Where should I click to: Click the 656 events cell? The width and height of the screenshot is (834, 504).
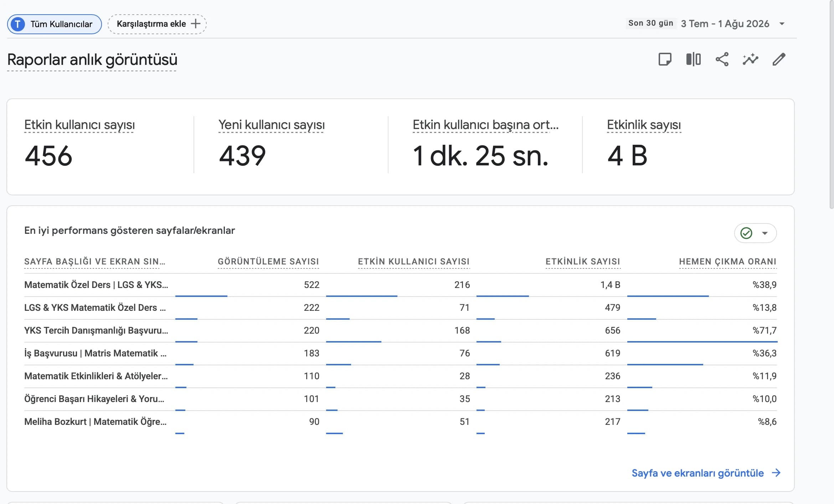[612, 330]
